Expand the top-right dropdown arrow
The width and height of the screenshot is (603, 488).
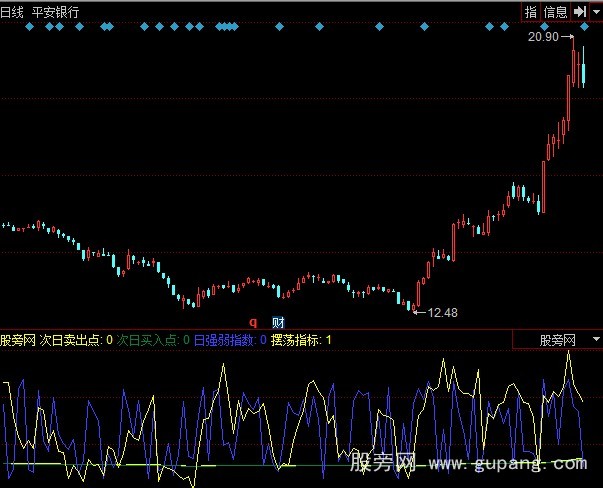[596, 12]
